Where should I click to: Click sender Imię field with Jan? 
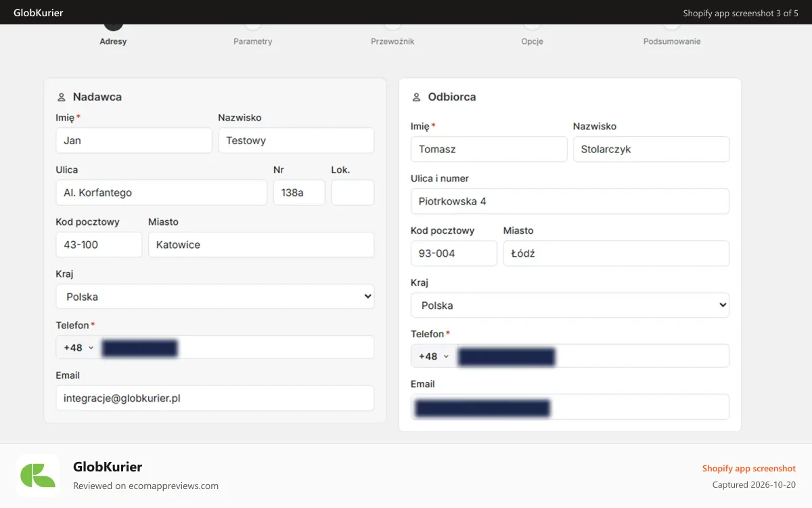[134, 141]
